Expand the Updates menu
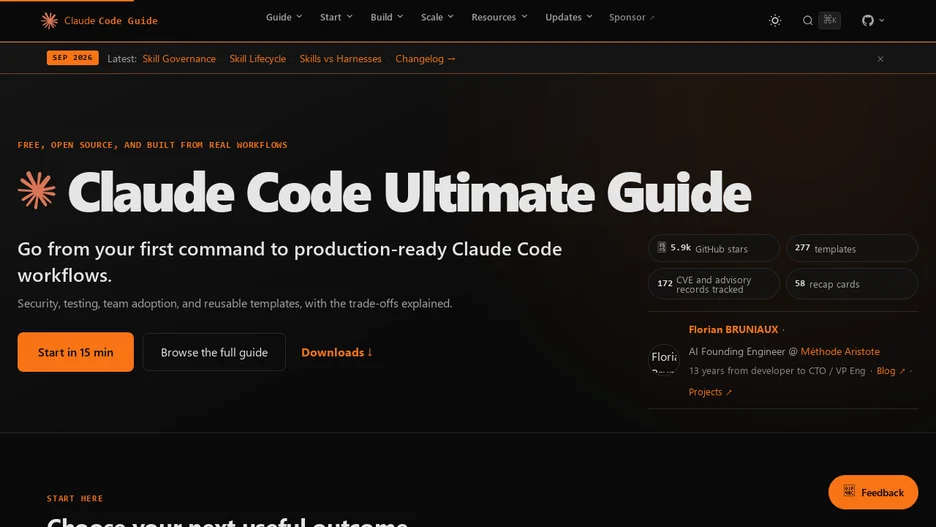Viewport: 936px width, 527px height. [569, 17]
